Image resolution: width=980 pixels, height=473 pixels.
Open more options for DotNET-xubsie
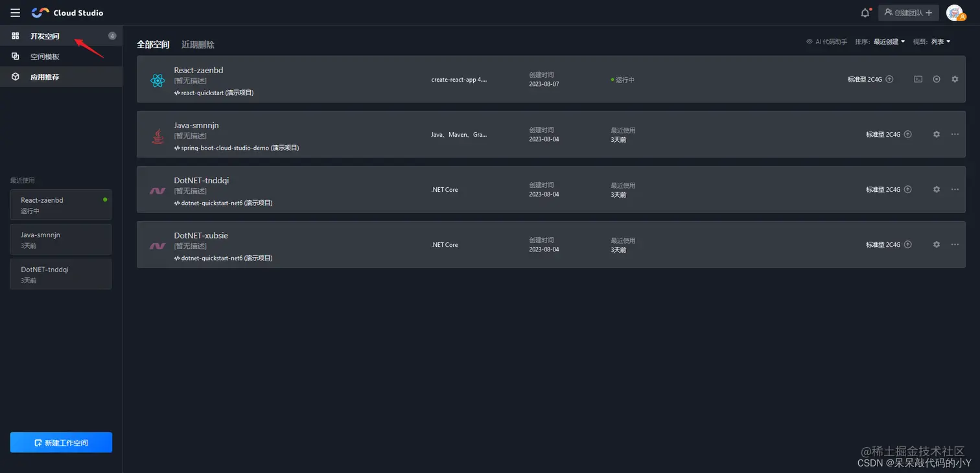click(x=955, y=244)
